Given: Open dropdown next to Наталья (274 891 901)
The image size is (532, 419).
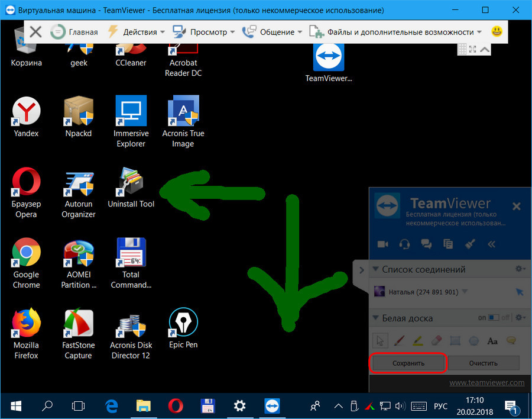Looking at the screenshot, I should pyautogui.click(x=465, y=292).
